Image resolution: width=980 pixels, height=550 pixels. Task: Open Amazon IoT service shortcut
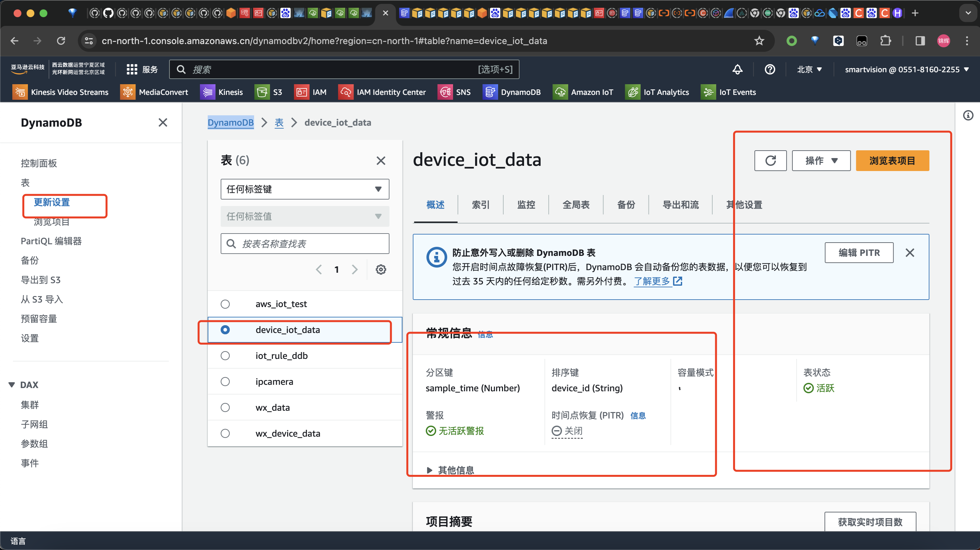pos(583,92)
